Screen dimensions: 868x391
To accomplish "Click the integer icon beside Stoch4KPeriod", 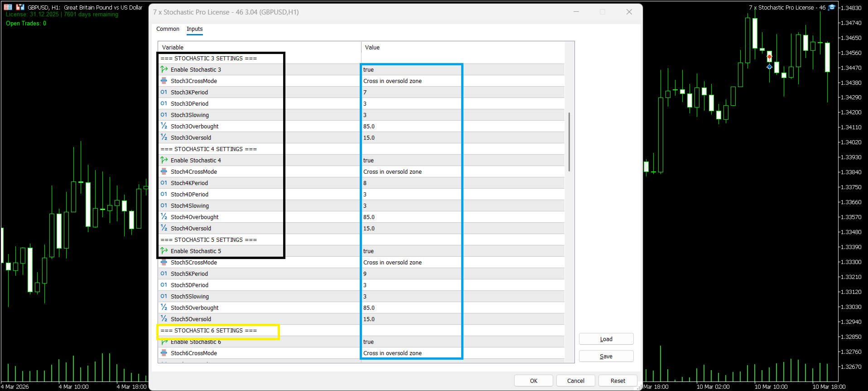I will click(x=164, y=183).
